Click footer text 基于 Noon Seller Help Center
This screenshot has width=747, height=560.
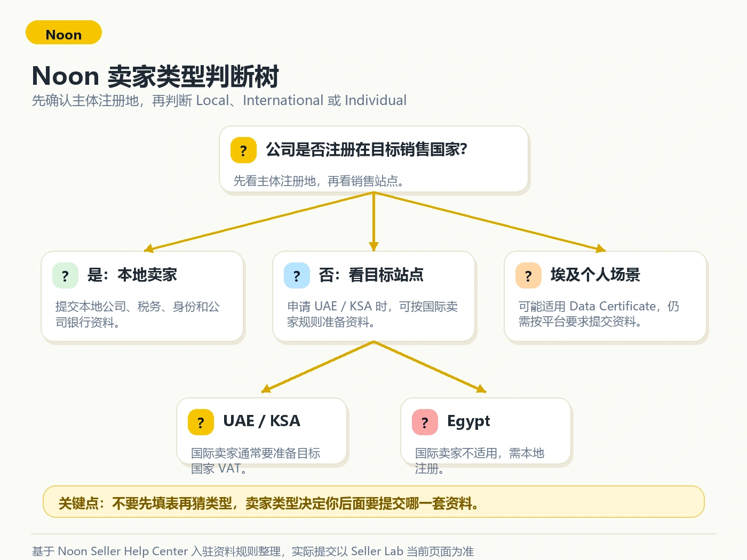pyautogui.click(x=253, y=551)
